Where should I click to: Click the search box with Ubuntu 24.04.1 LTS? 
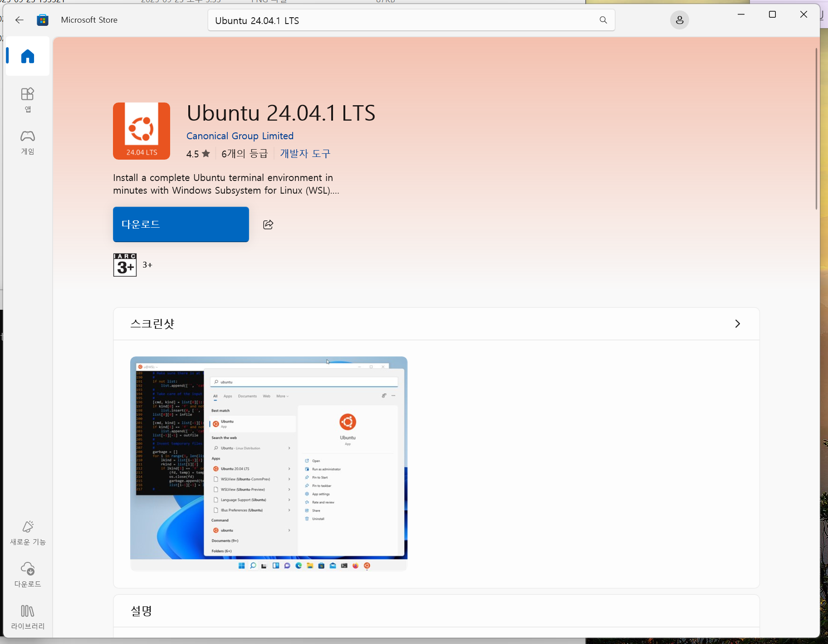(x=411, y=20)
